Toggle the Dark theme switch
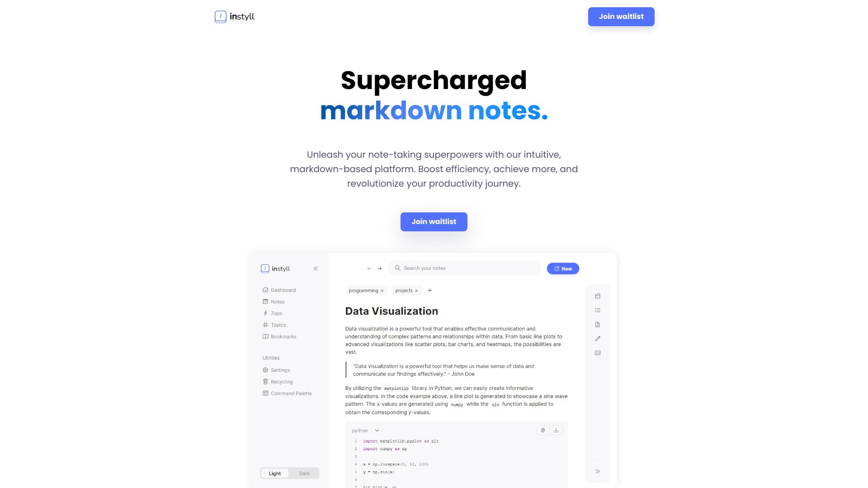 click(x=304, y=473)
